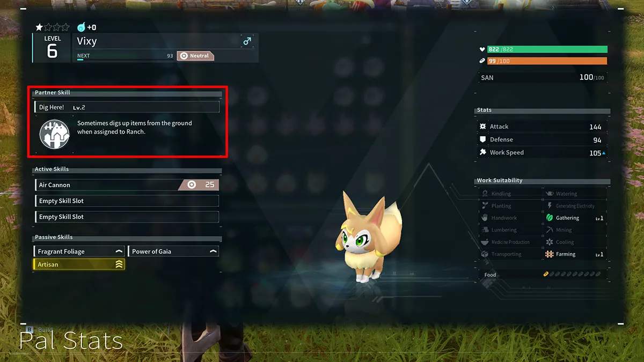This screenshot has height=362, width=644.
Task: Click the Food gauge row
Action: coord(543,275)
